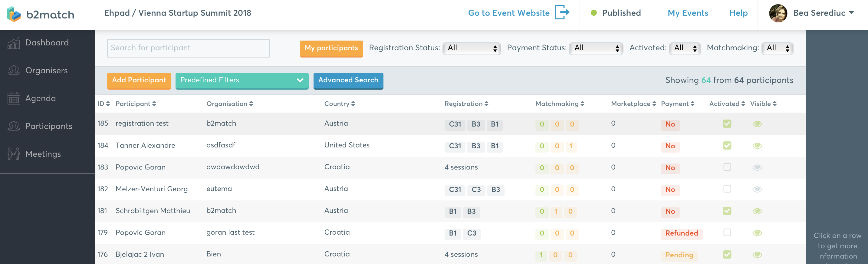Click the Meetings handshake icon
This screenshot has width=868, height=264.
(14, 154)
